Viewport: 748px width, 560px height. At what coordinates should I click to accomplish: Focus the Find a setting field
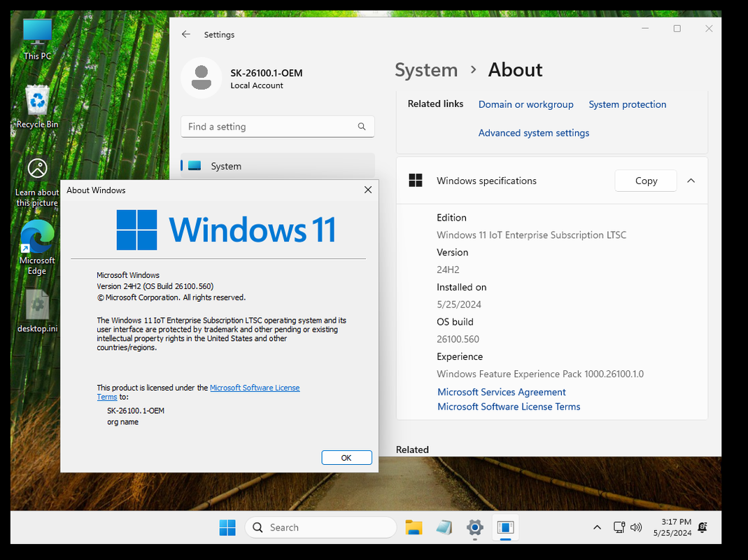(278, 127)
